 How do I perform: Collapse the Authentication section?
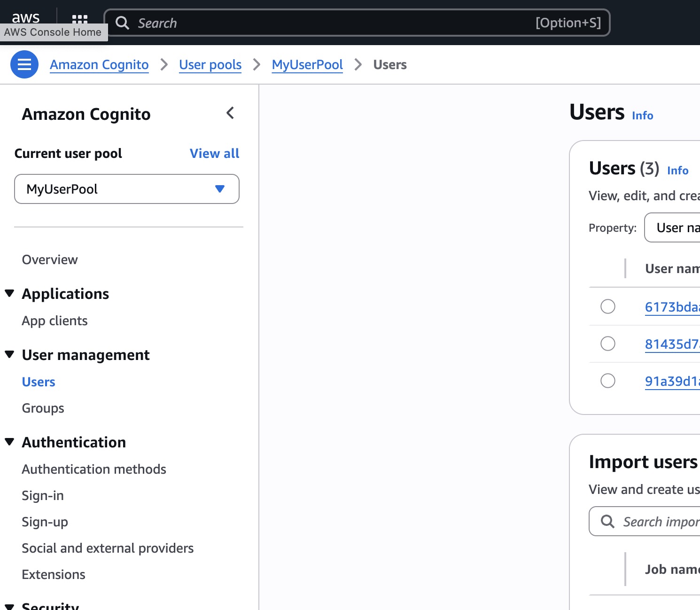point(9,442)
